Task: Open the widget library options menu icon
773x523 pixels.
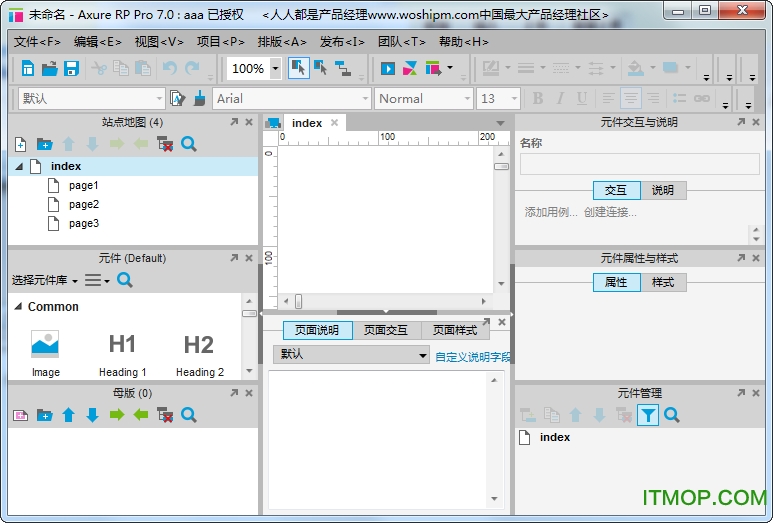Action: coord(97,280)
